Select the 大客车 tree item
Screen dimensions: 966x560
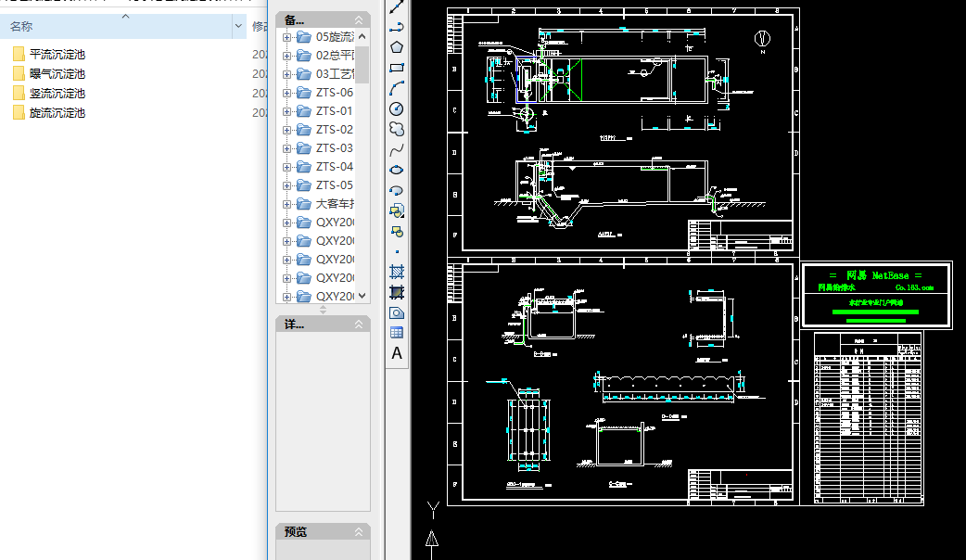(334, 204)
